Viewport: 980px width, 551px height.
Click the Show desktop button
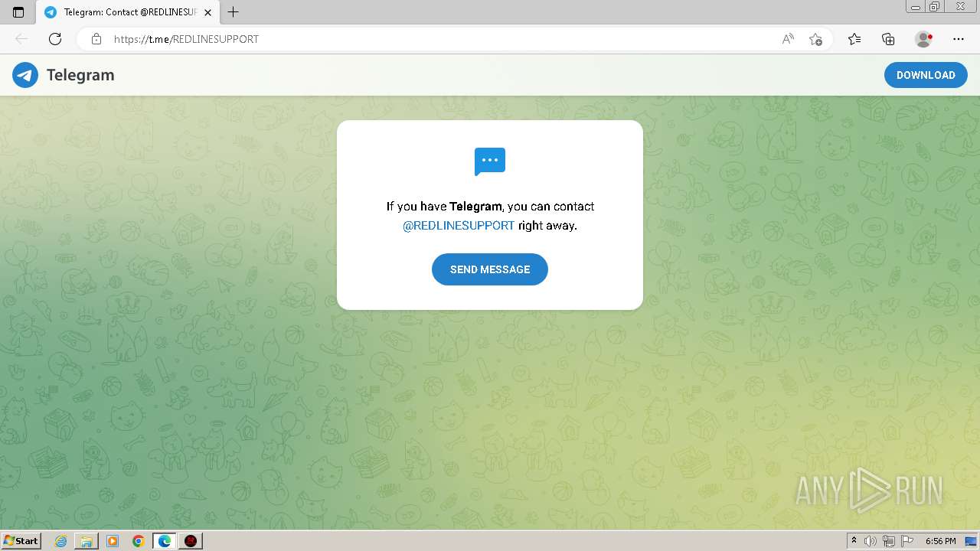[971, 541]
